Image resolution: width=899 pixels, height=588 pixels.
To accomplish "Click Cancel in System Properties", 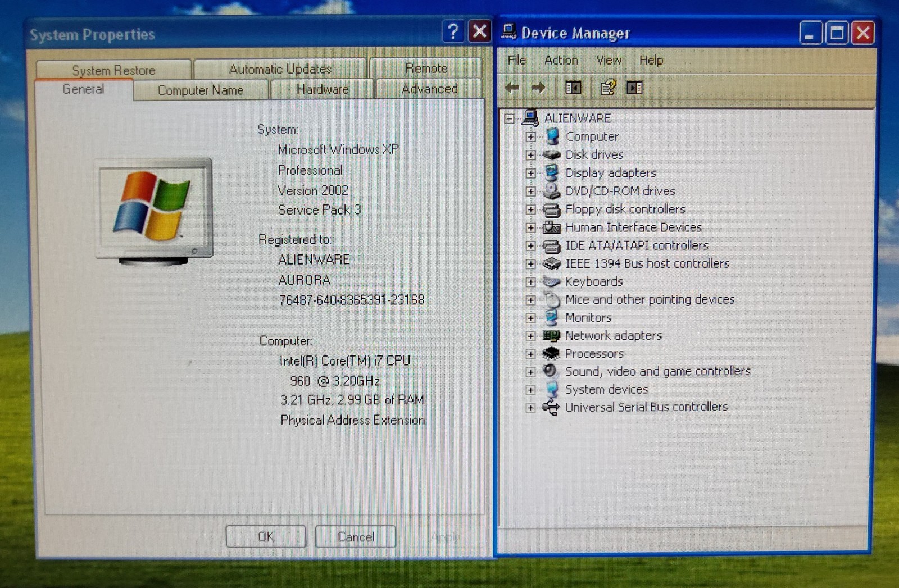I will click(356, 536).
